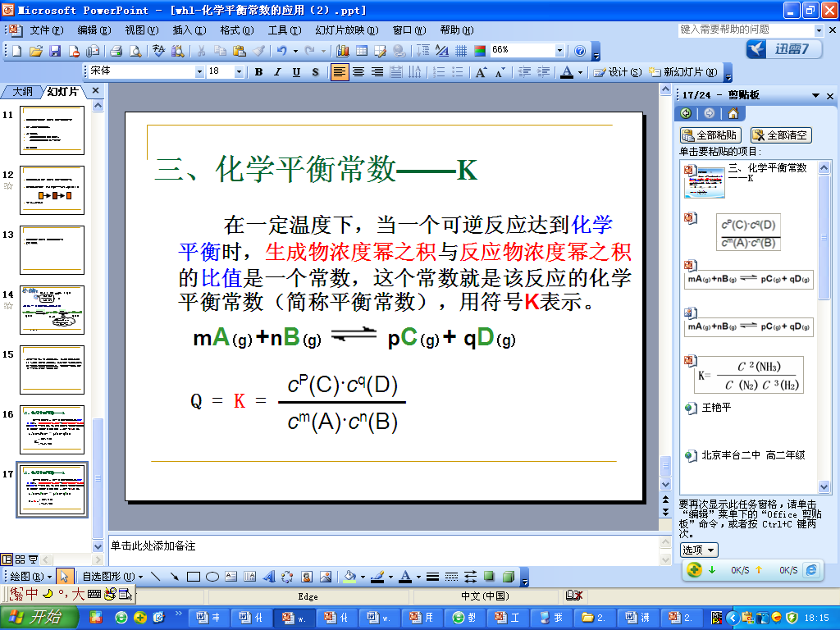This screenshot has width=840, height=630.
Task: Enable text shadow formatting
Action: (314, 71)
